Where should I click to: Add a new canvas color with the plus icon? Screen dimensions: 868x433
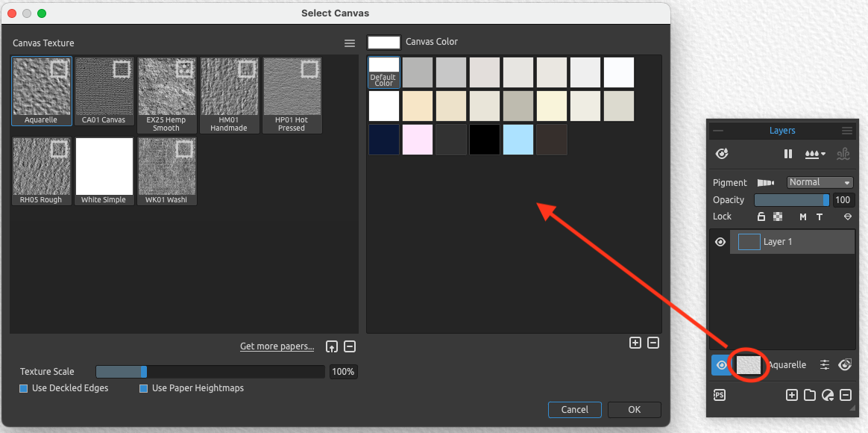635,343
